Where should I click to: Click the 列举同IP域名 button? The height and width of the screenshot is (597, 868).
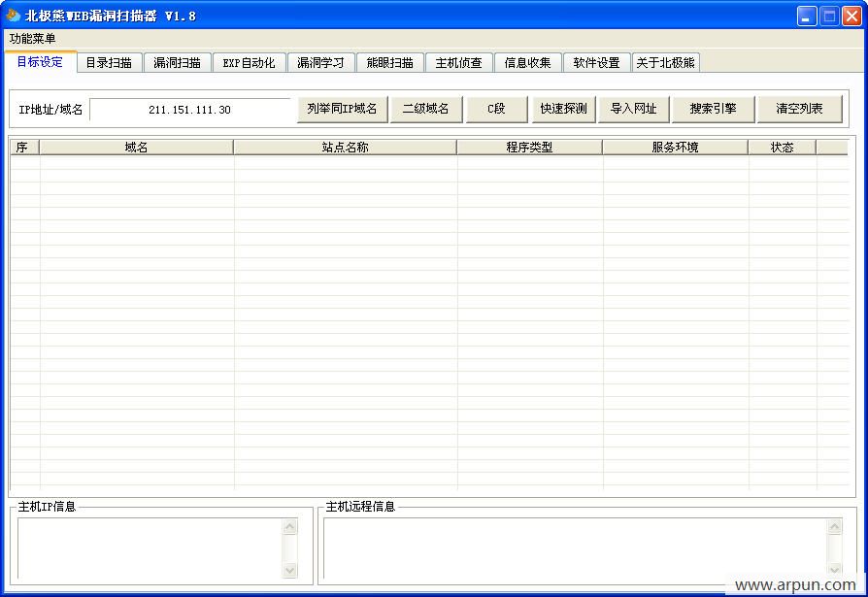coord(342,109)
